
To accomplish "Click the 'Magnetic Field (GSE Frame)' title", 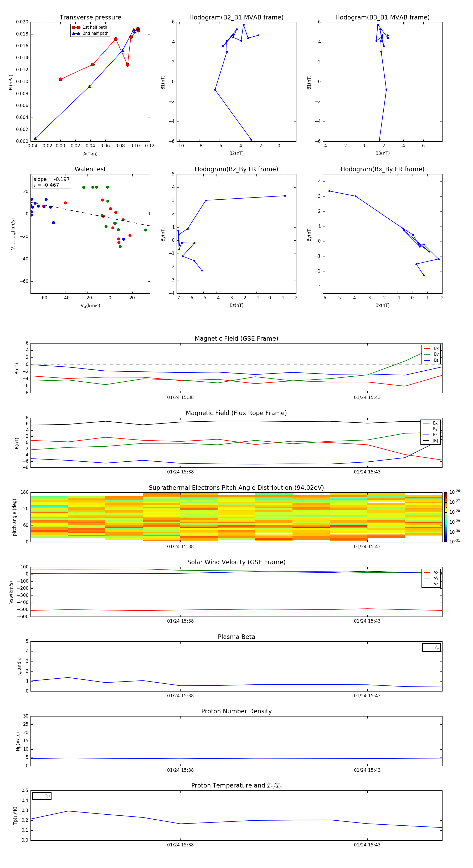I will coord(236,339).
